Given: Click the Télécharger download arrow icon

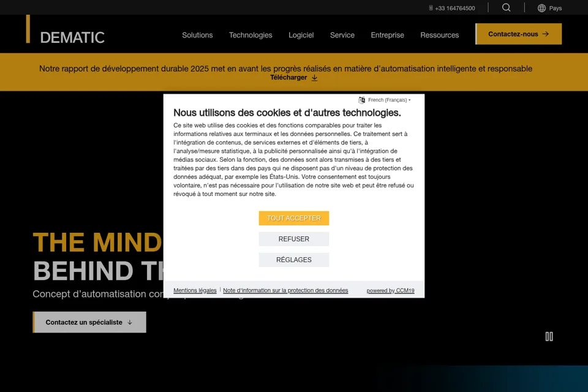Looking at the screenshot, I should [315, 78].
